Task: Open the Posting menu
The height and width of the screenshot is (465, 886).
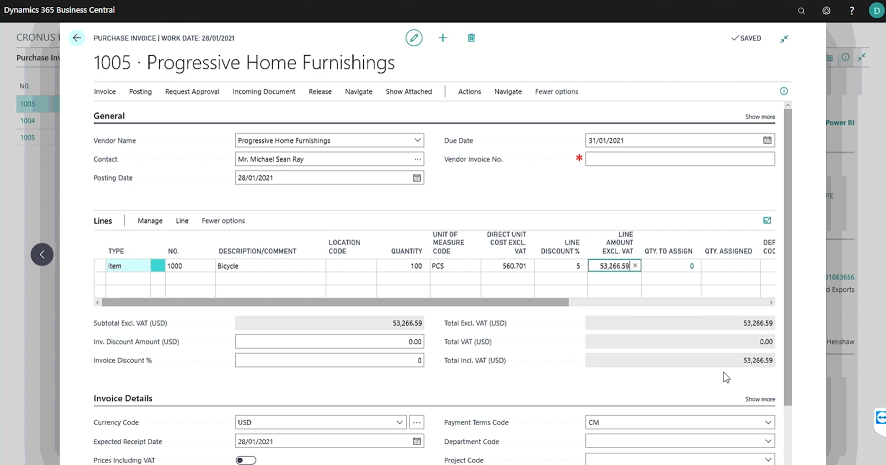Action: [x=140, y=92]
